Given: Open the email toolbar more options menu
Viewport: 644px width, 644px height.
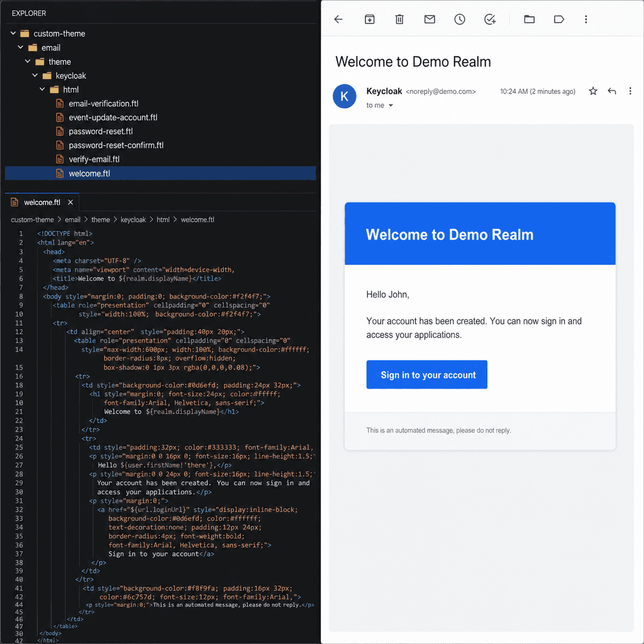Looking at the screenshot, I should [586, 19].
